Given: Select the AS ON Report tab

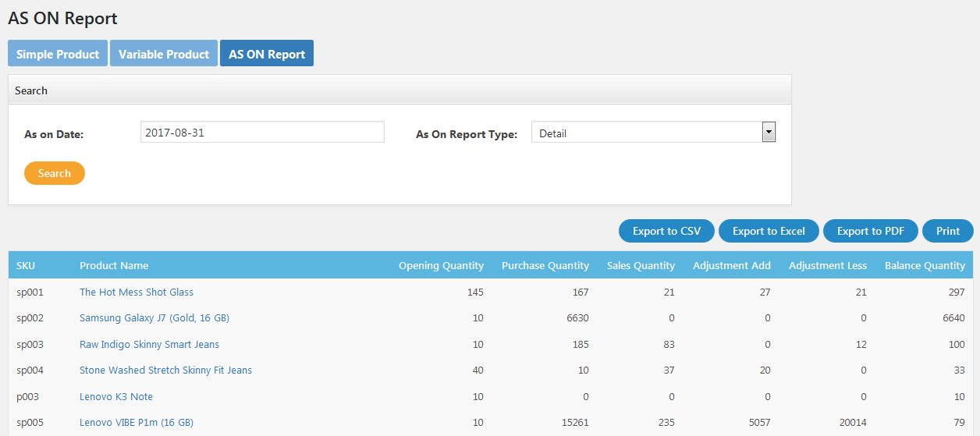Looking at the screenshot, I should [267, 54].
